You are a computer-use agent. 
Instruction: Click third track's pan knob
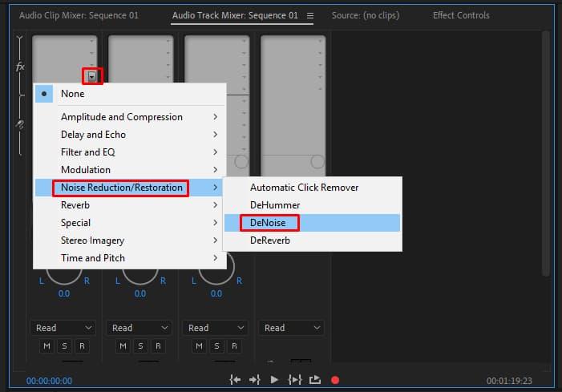(x=216, y=276)
